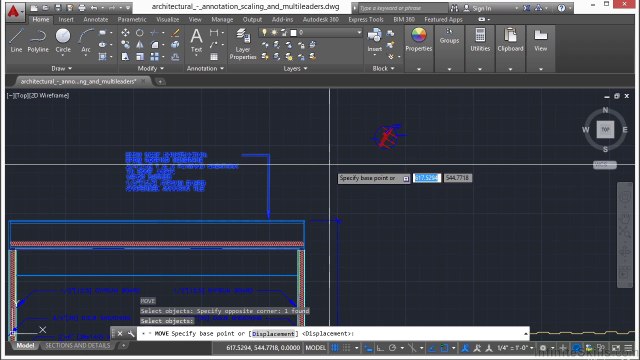Click the command line customize wrench icon
This screenshot has width=640, height=360.
131,333
